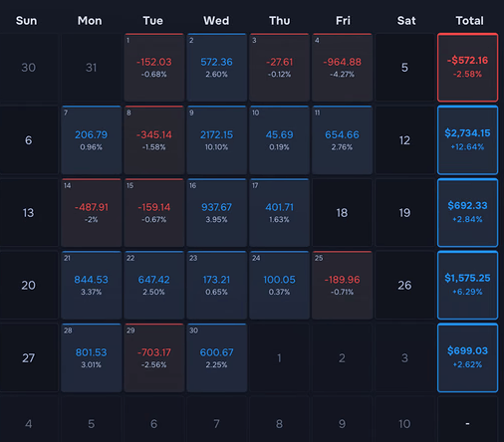Select empty Friday 18 cell

click(x=343, y=213)
